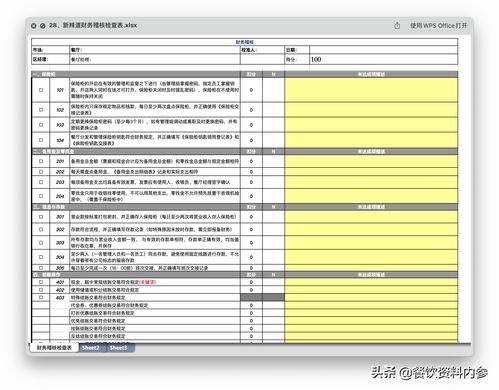This screenshot has height=390, width=499.
Task: Select the 四 section header above item 401
Action: pyautogui.click(x=136, y=275)
